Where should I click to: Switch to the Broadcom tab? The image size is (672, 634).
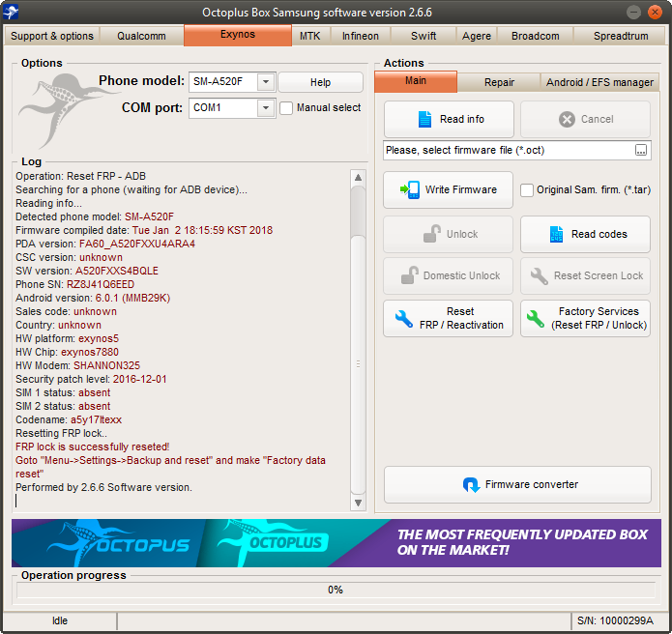pyautogui.click(x=536, y=36)
